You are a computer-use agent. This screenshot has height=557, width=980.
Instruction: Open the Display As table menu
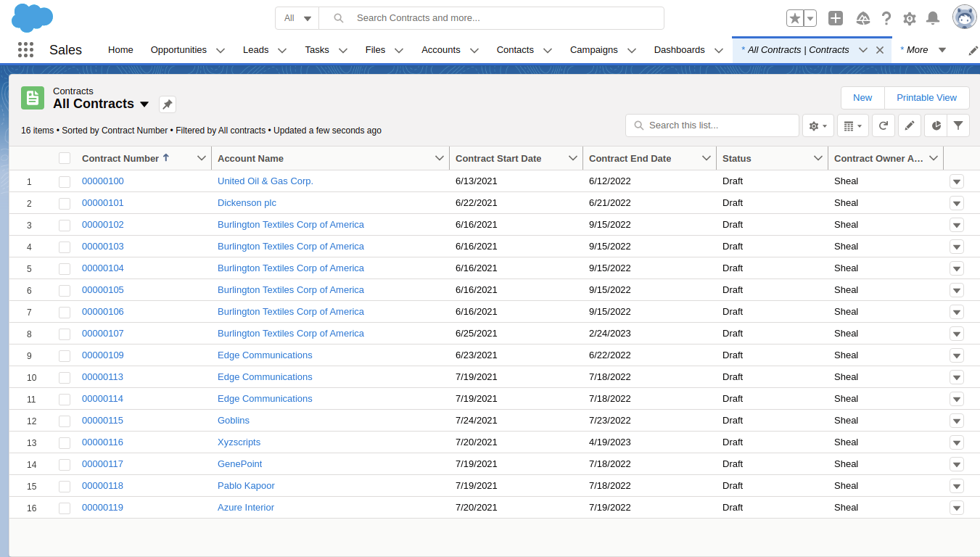coord(853,125)
